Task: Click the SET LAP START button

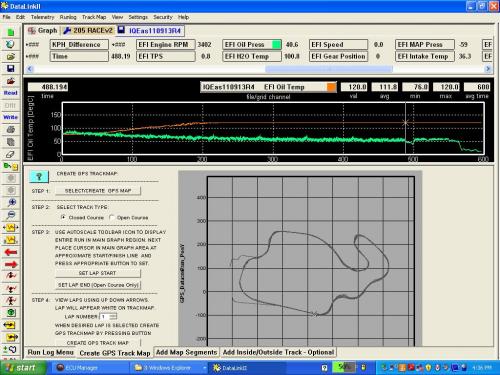Action: (98, 273)
